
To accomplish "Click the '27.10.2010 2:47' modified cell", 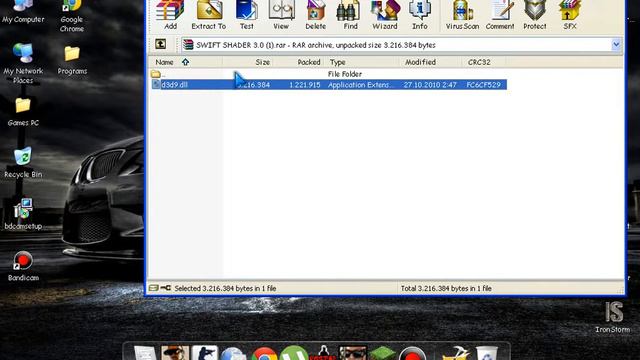I will tap(430, 85).
